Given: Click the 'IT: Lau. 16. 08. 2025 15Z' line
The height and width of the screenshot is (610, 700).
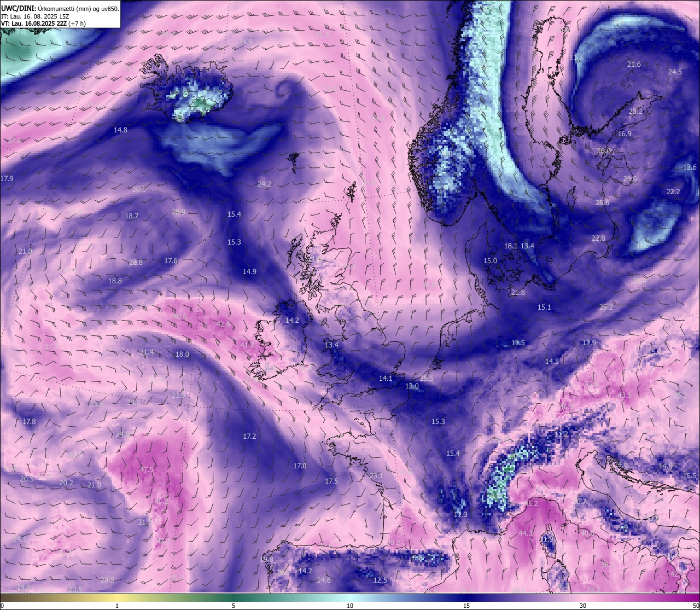Looking at the screenshot, I should pyautogui.click(x=34, y=16).
